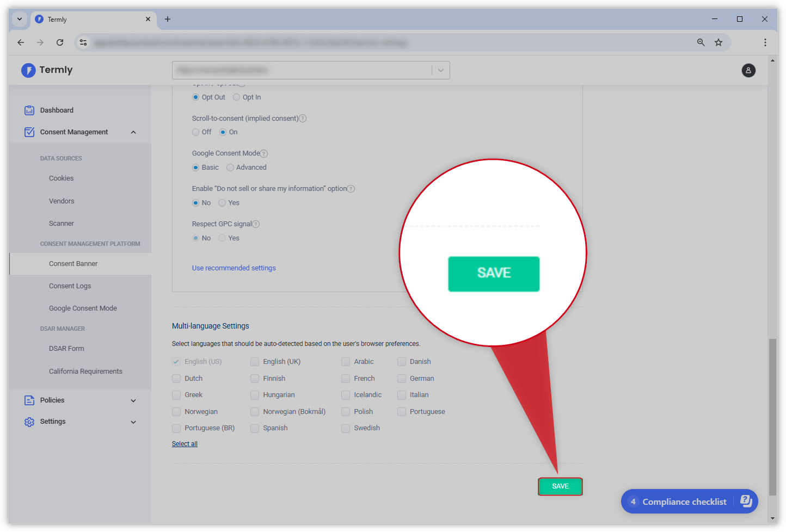786x532 pixels.
Task: Click the browser reload icon
Action: (60, 42)
